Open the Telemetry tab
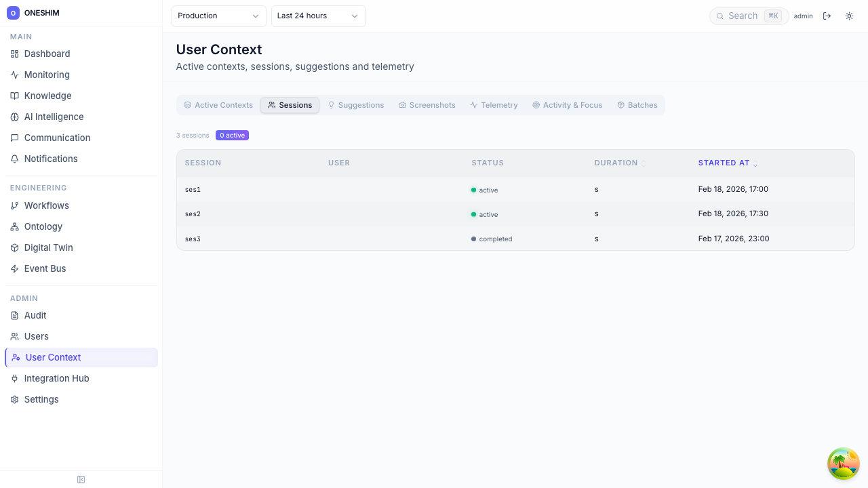 click(494, 105)
